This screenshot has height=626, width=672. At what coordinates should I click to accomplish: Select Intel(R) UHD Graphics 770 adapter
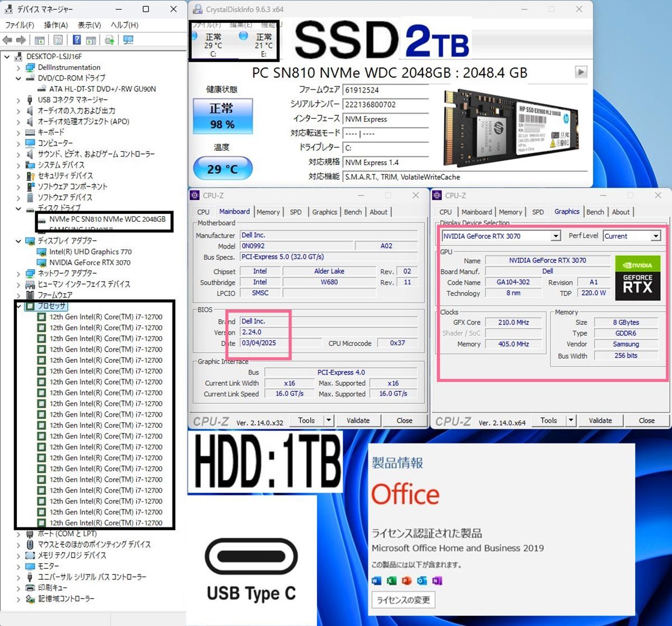click(90, 252)
